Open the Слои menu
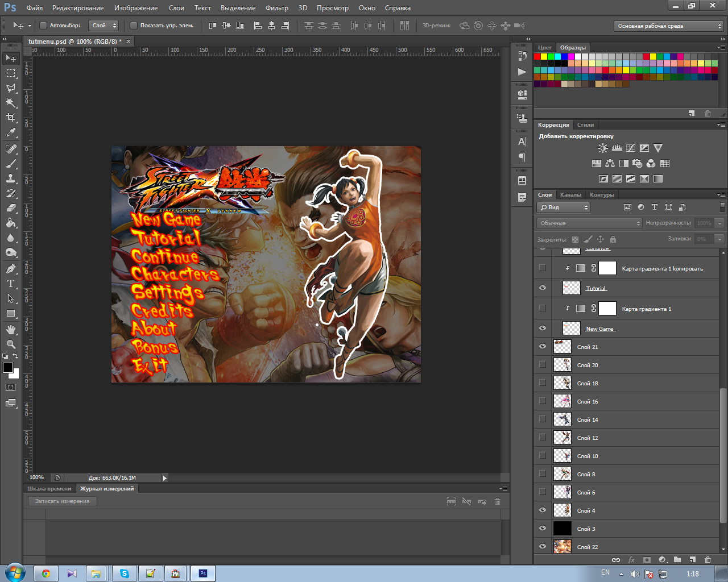This screenshot has width=728, height=582. pyautogui.click(x=176, y=8)
